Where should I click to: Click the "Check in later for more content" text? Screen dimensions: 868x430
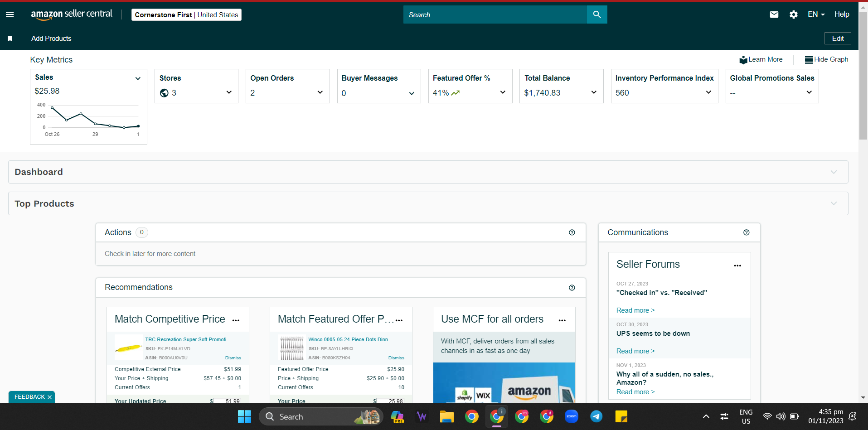tap(150, 254)
